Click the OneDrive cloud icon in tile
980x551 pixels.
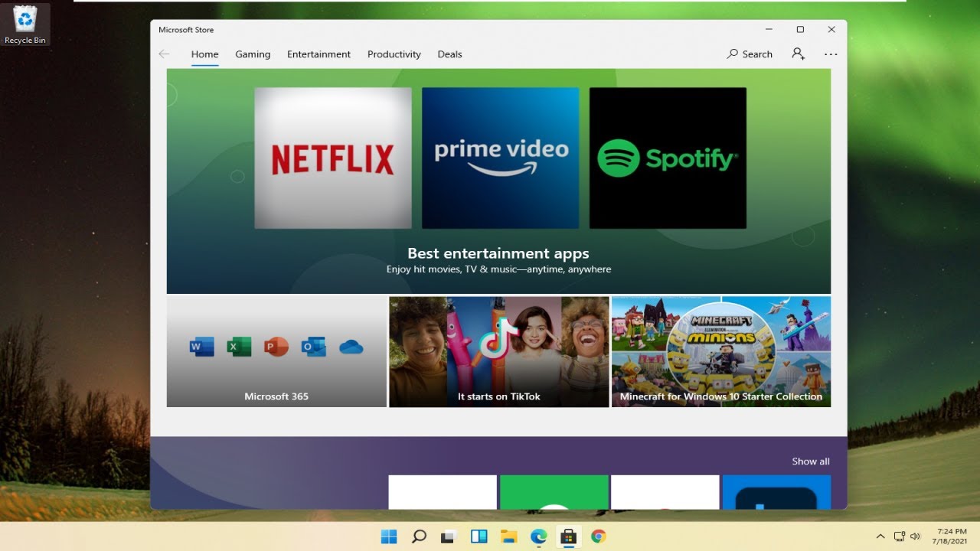tap(351, 347)
